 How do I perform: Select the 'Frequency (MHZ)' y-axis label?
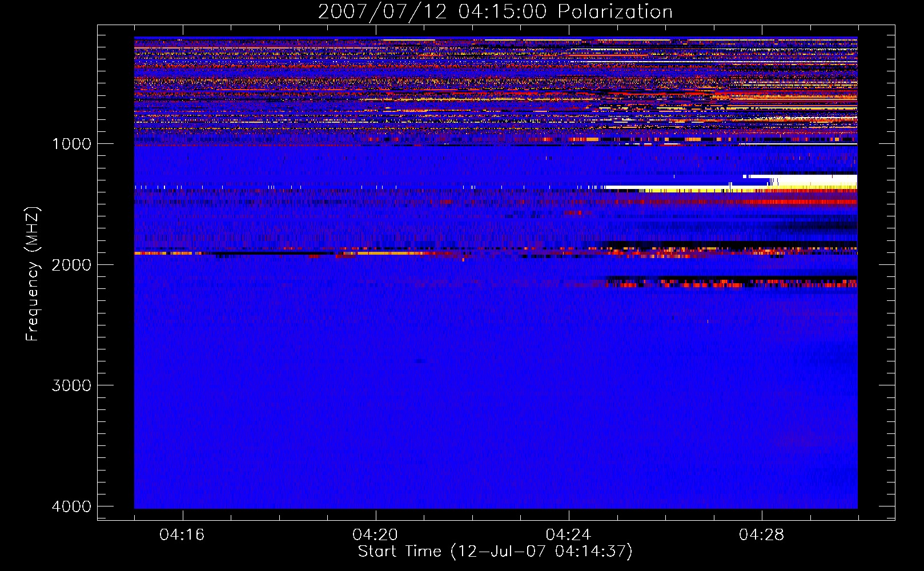coord(33,274)
